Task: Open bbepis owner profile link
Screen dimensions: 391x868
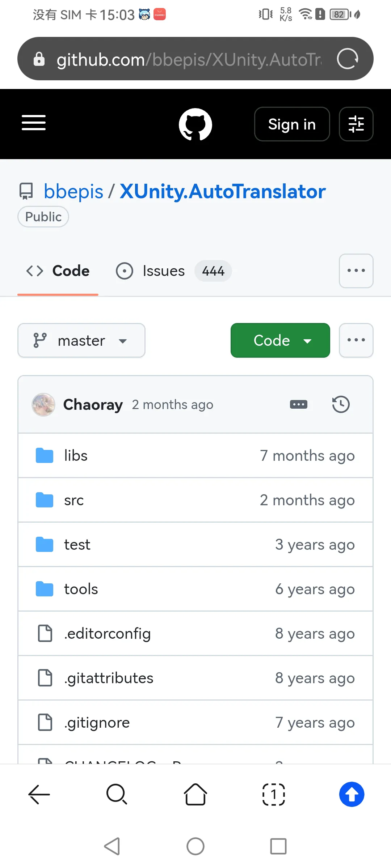Action: click(73, 191)
